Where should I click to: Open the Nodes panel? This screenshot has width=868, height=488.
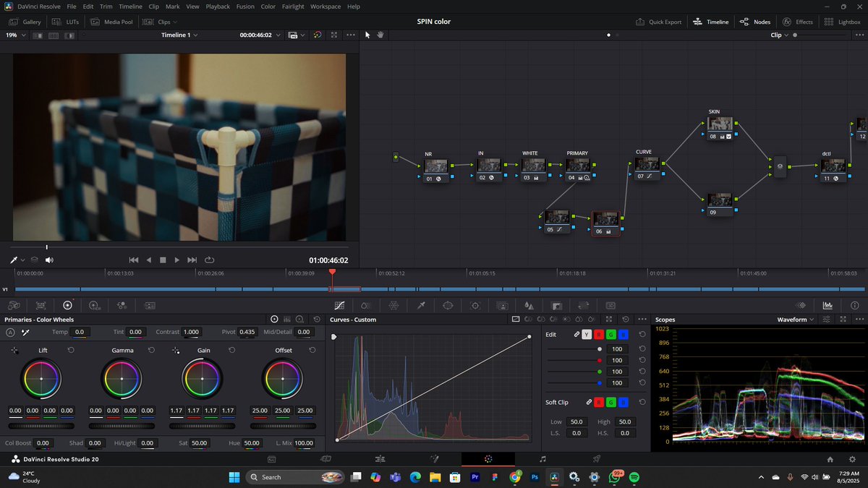click(x=755, y=22)
